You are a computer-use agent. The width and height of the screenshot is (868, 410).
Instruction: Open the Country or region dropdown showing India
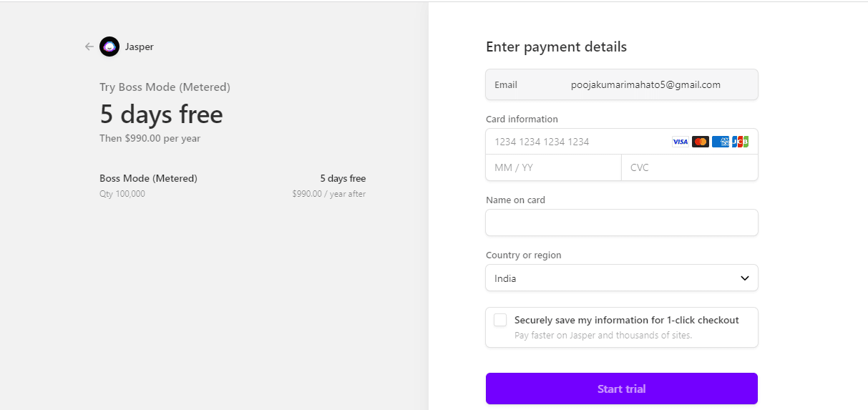[x=622, y=278]
